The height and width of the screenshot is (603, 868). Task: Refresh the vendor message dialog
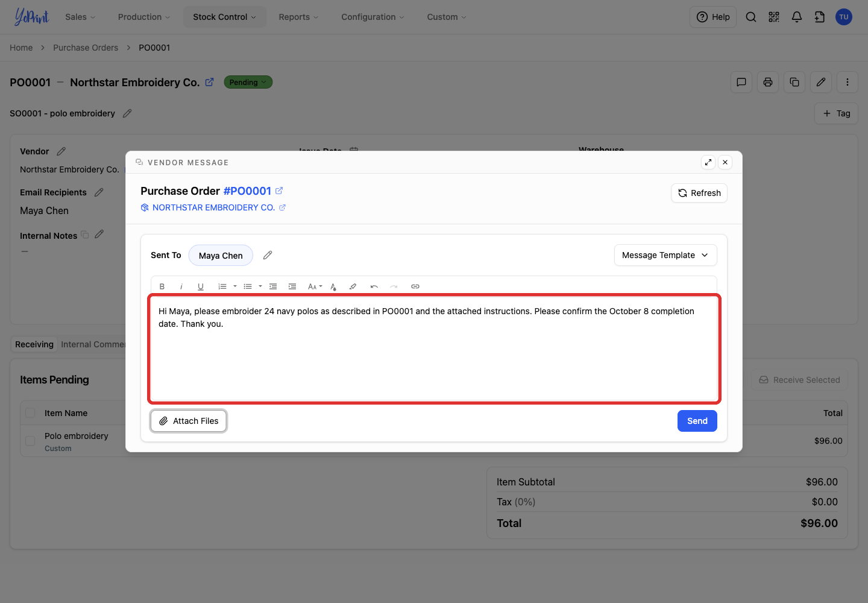tap(699, 193)
